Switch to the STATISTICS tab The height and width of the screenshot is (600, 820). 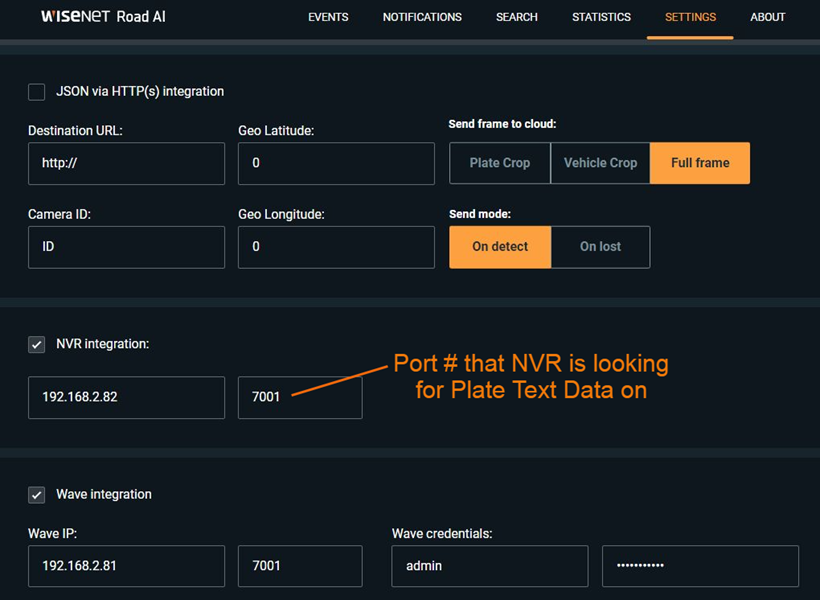pos(601,17)
